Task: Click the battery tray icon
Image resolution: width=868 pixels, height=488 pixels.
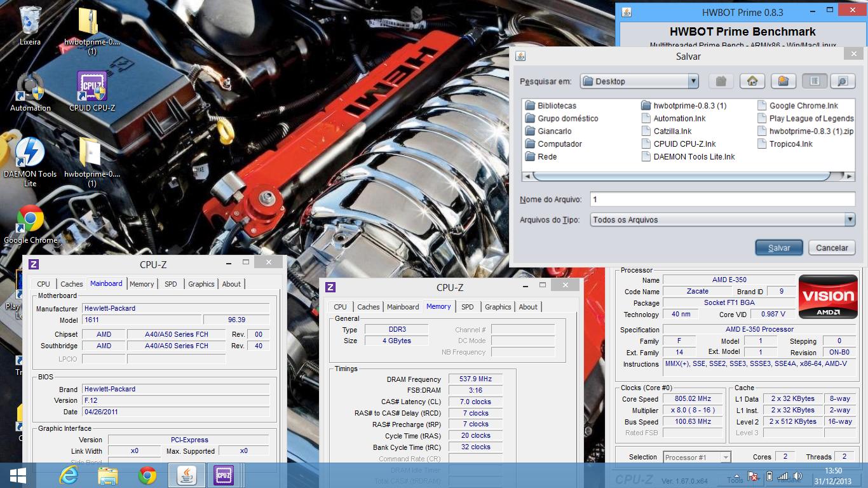Action: point(769,476)
